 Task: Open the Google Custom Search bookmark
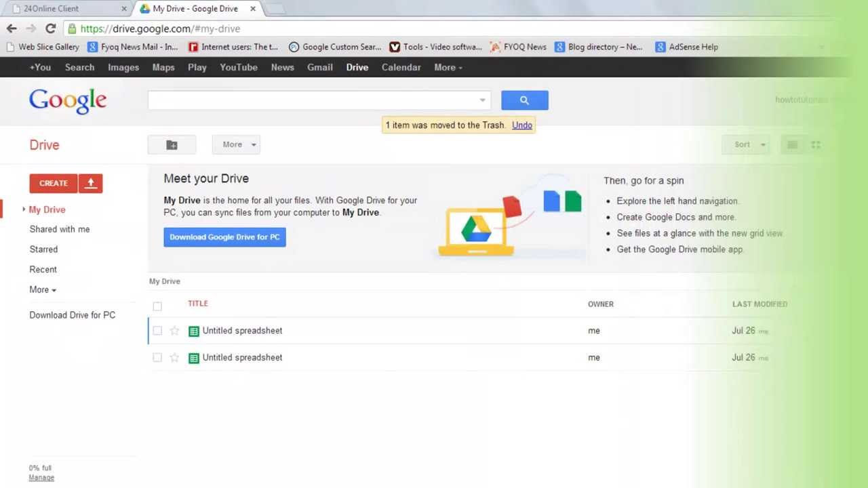tap(335, 47)
